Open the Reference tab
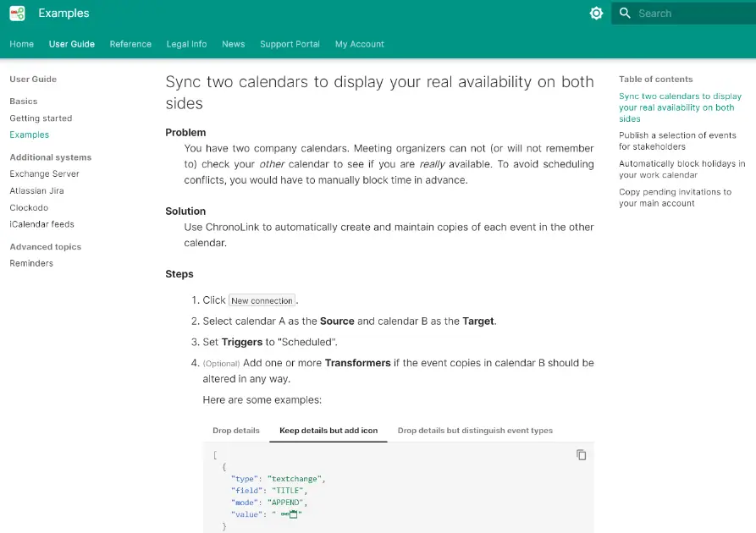 130,44
